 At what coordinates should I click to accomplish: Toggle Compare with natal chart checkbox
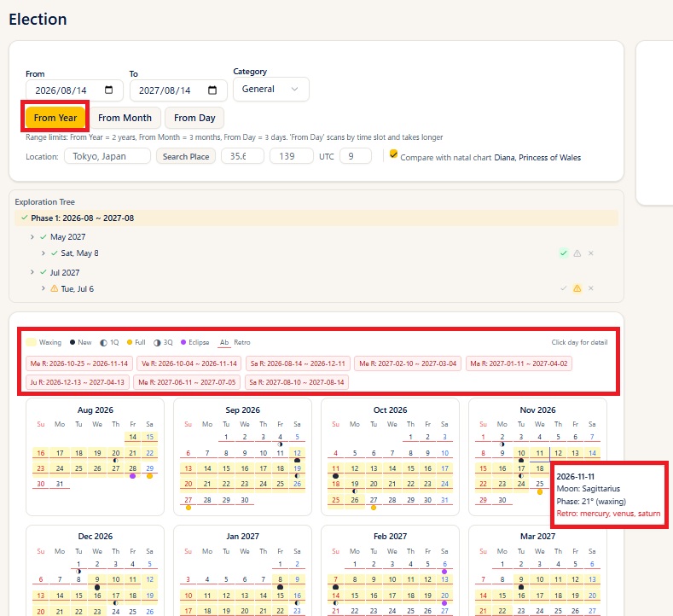(x=393, y=154)
